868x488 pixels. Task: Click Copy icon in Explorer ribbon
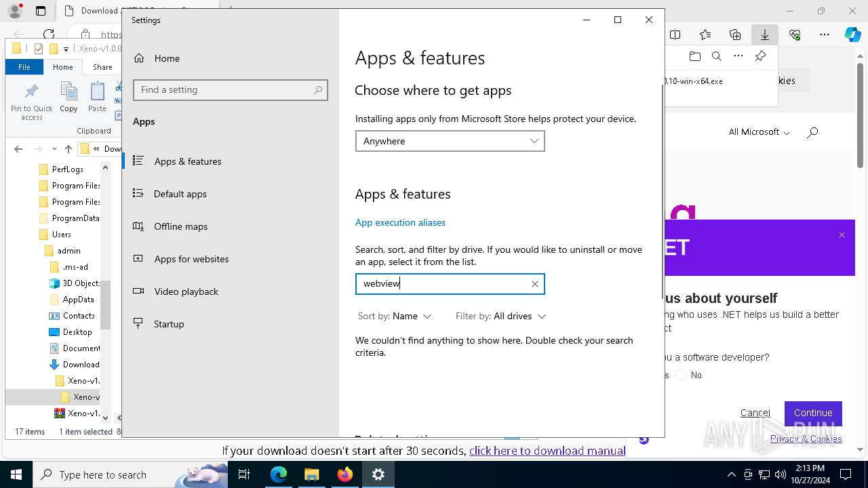[x=68, y=97]
